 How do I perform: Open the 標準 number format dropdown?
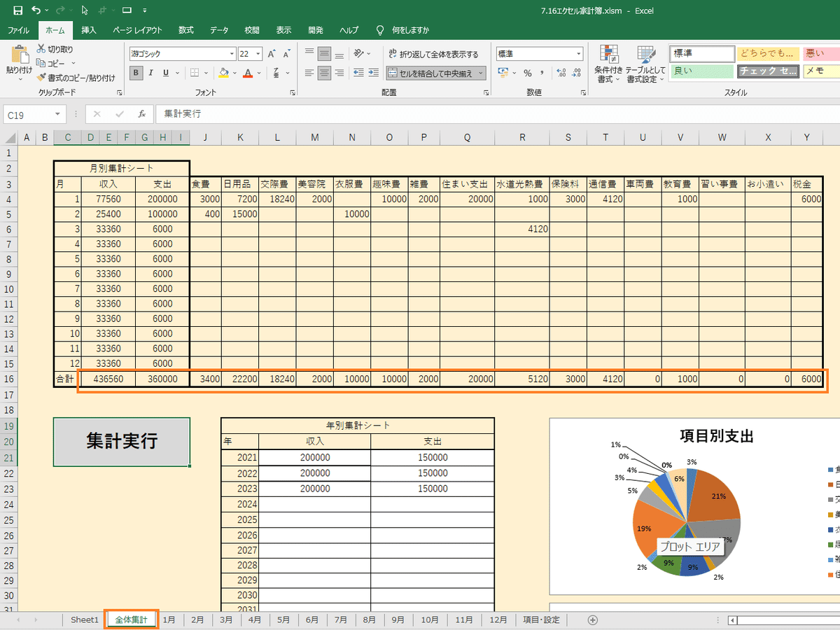(x=579, y=54)
